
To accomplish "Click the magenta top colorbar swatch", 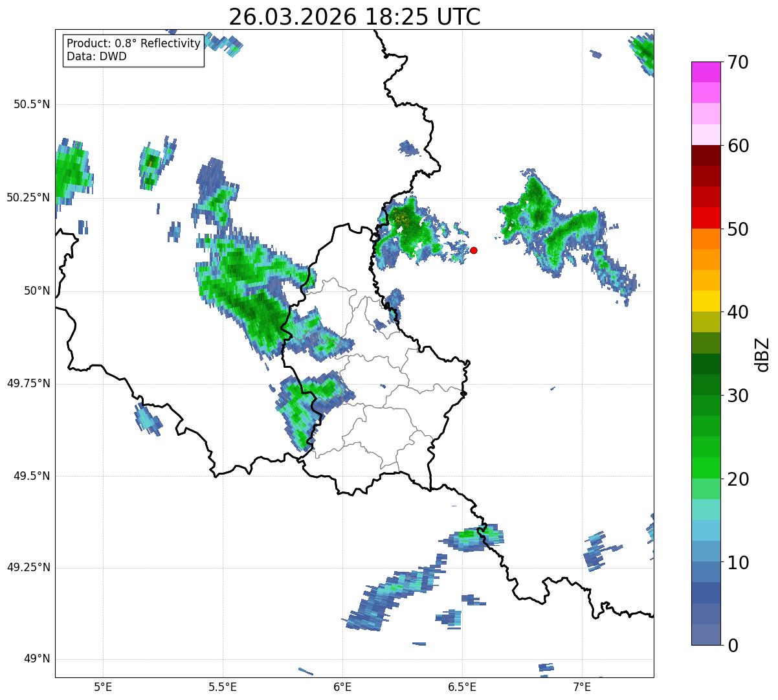I will click(706, 72).
